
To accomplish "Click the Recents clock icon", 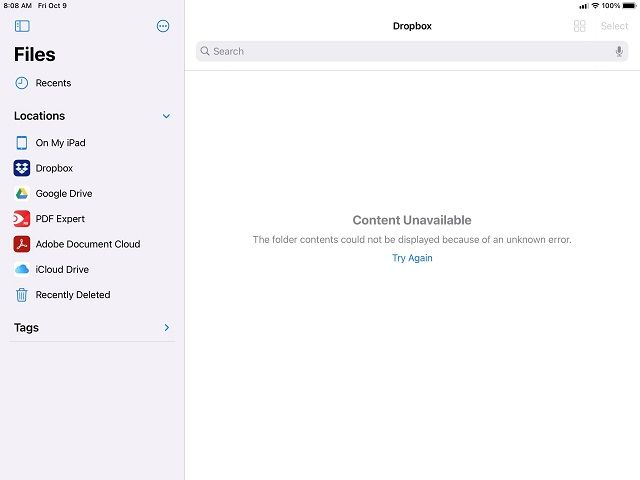I will point(22,83).
